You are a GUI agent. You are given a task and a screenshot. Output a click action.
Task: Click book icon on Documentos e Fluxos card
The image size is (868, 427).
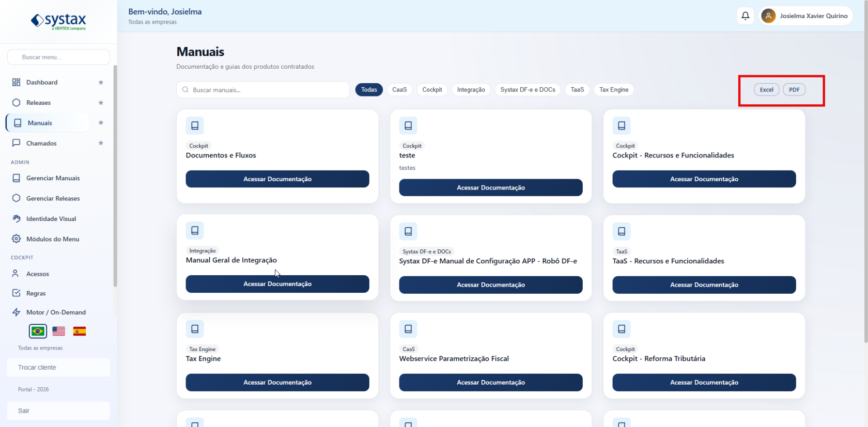195,125
